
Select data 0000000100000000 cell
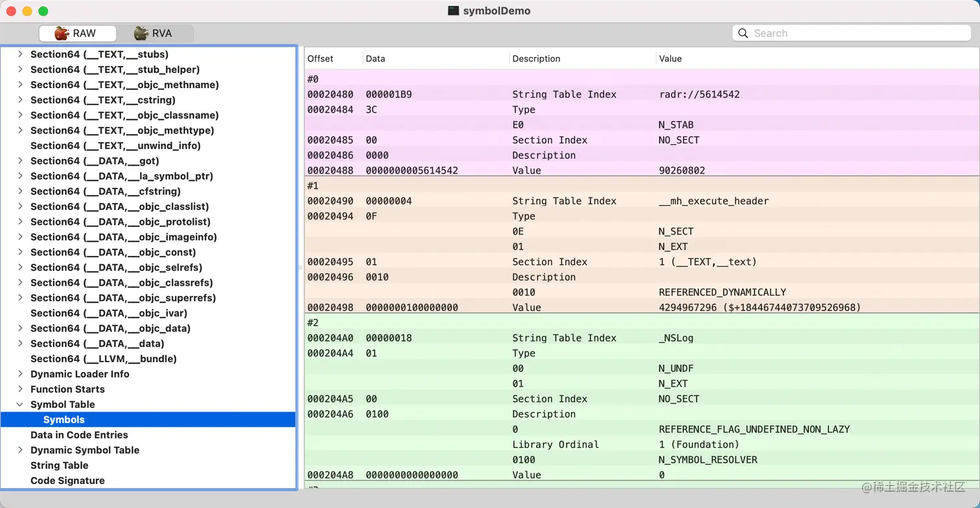[x=412, y=308]
